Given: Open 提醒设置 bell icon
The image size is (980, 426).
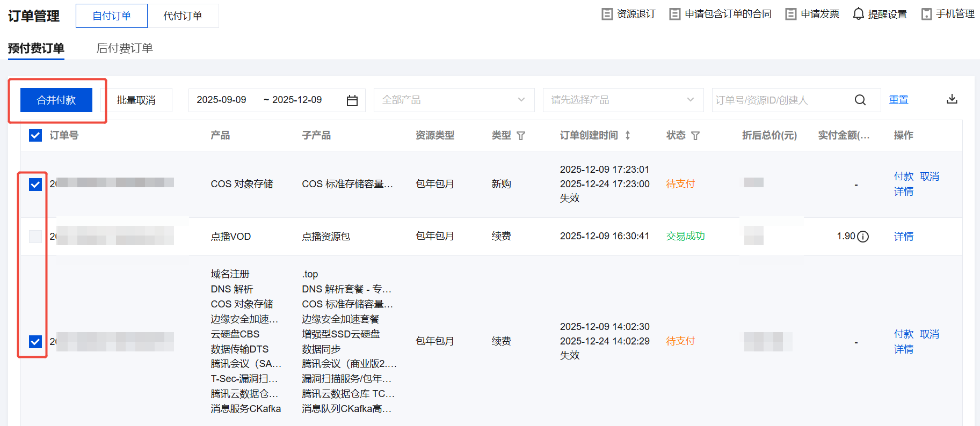Looking at the screenshot, I should click(x=859, y=14).
